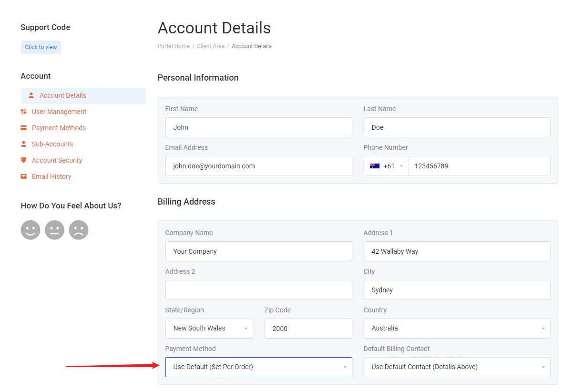This screenshot has width=573, height=392.
Task: Click the empty Address 2 field
Action: (259, 290)
